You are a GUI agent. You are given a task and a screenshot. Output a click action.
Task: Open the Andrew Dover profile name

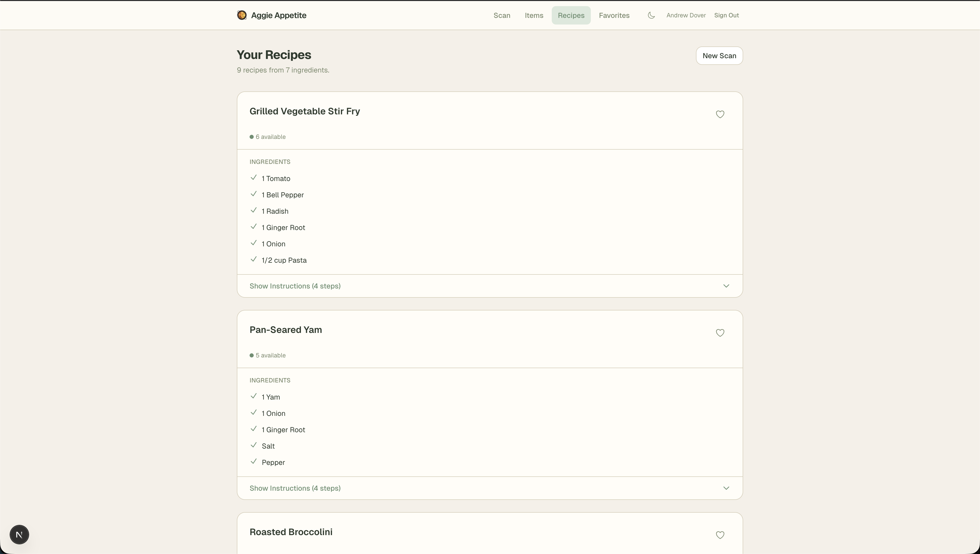coord(685,15)
